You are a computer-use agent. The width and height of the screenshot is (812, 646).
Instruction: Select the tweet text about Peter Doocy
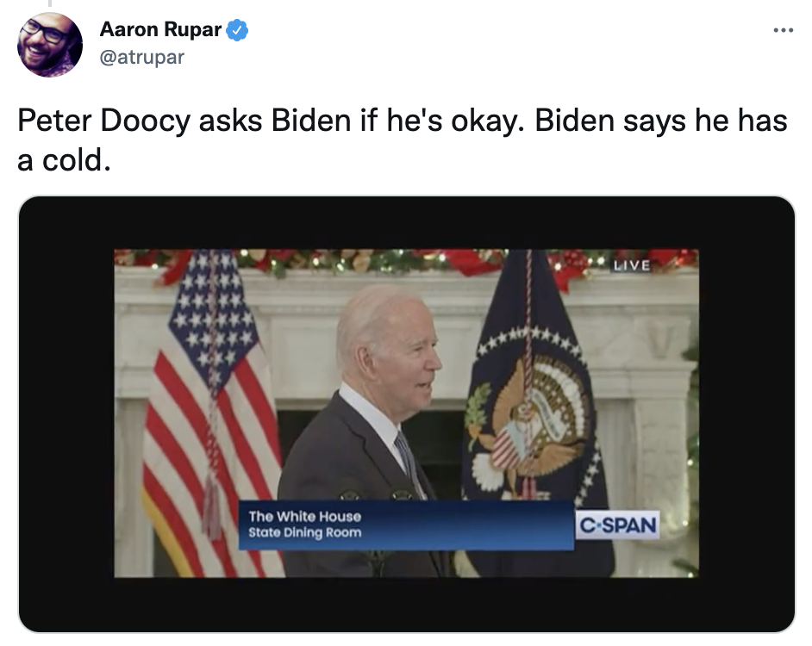coord(403,140)
